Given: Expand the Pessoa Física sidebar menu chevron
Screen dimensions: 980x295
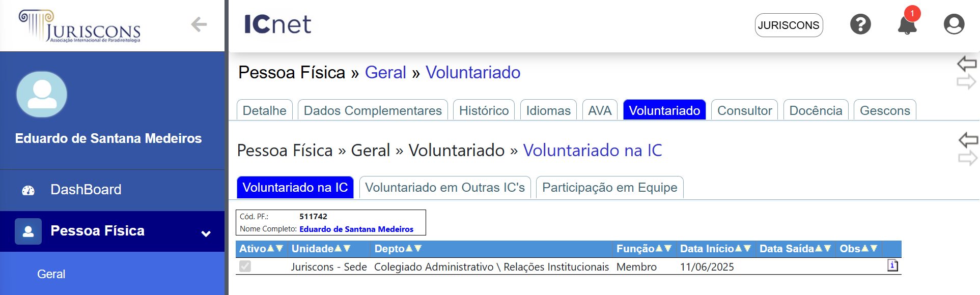Looking at the screenshot, I should 206,233.
